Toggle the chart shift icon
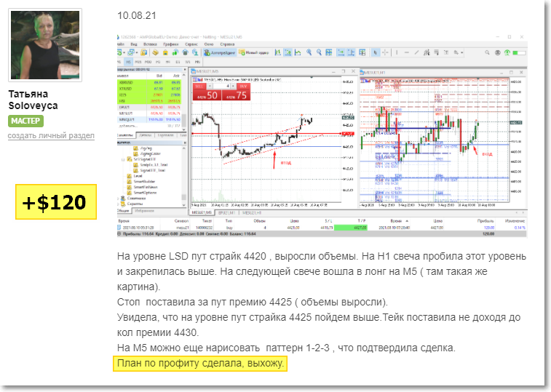The width and height of the screenshot is (551, 392). [351, 52]
